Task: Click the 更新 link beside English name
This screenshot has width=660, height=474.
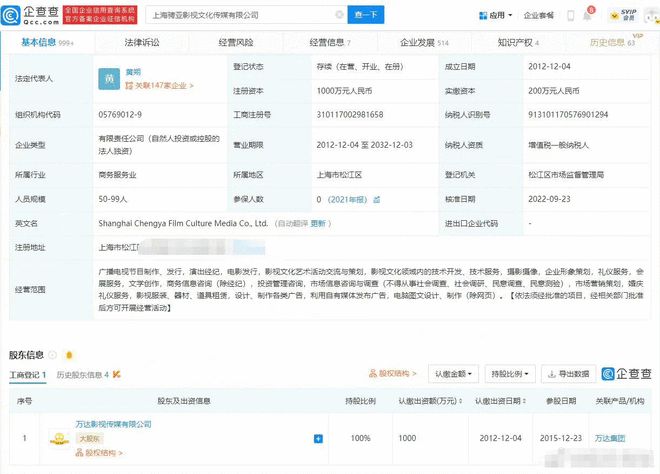Action: 318,224
